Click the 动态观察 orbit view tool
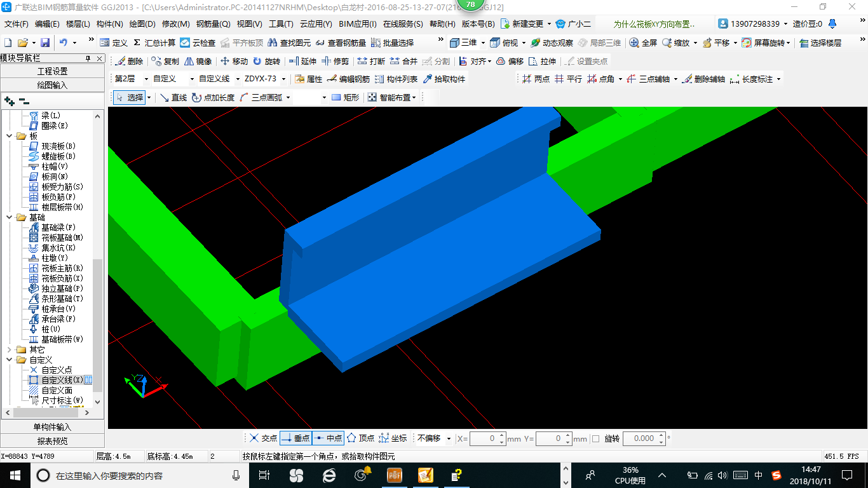 click(552, 43)
